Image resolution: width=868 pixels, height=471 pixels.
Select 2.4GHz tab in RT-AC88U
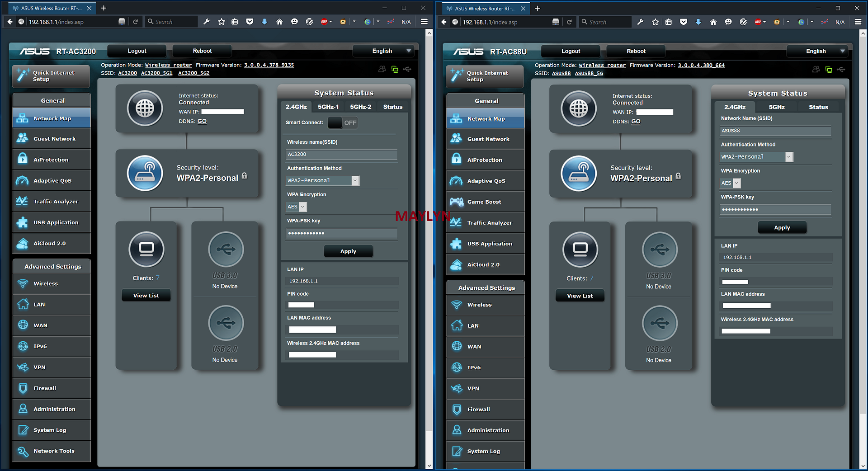(735, 107)
